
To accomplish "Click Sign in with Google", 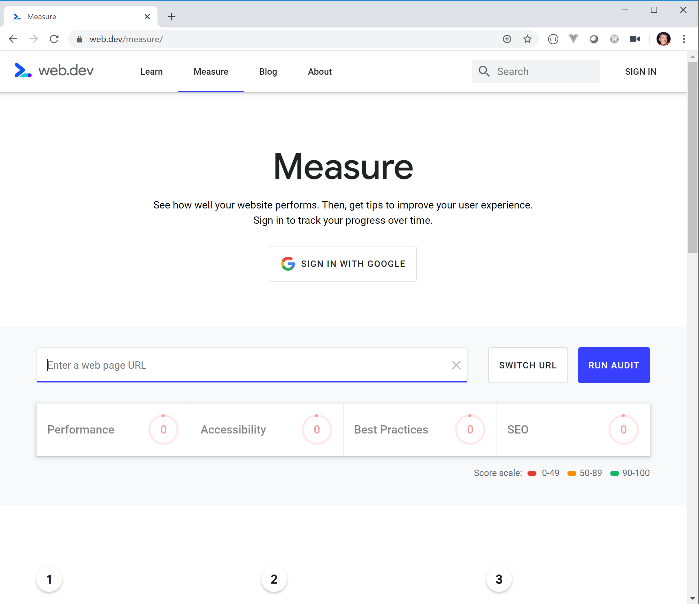I will tap(343, 264).
